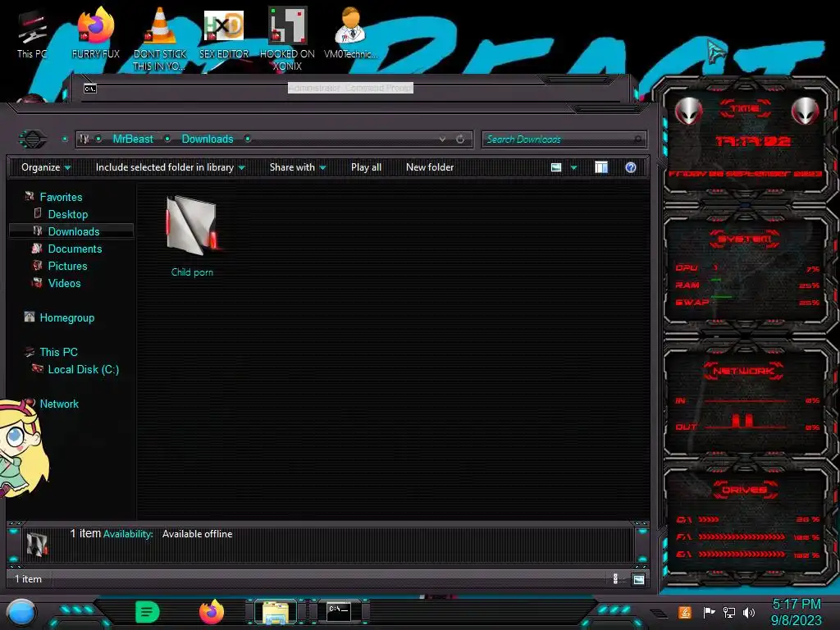Open the VLC cone desktop shortcut
840x630 pixels.
click(160, 39)
